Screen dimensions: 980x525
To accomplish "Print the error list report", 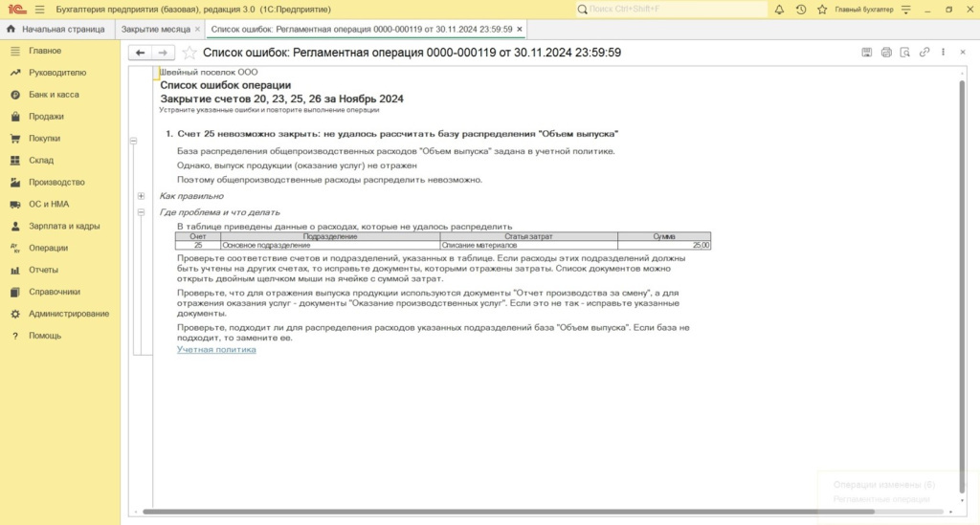I will pos(886,53).
